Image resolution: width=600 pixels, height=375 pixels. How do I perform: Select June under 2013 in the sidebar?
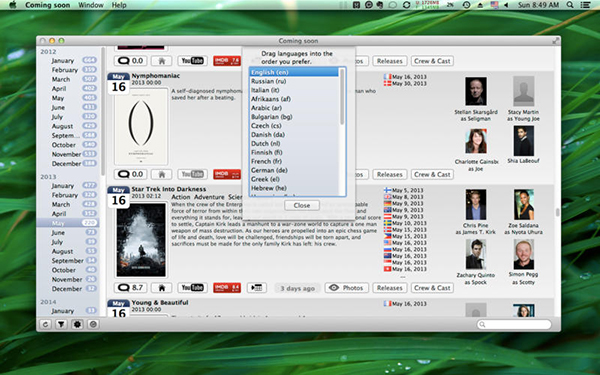69,232
